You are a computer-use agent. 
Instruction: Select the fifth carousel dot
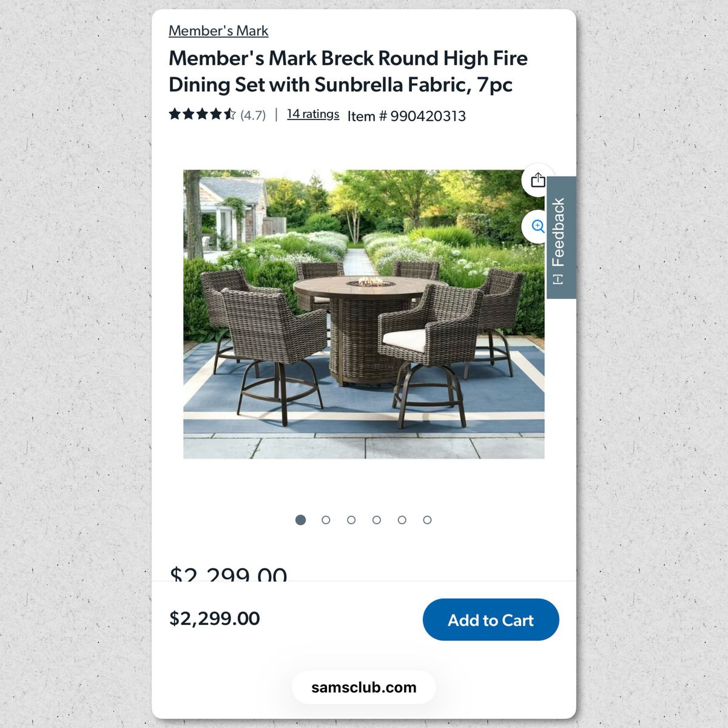tap(402, 520)
